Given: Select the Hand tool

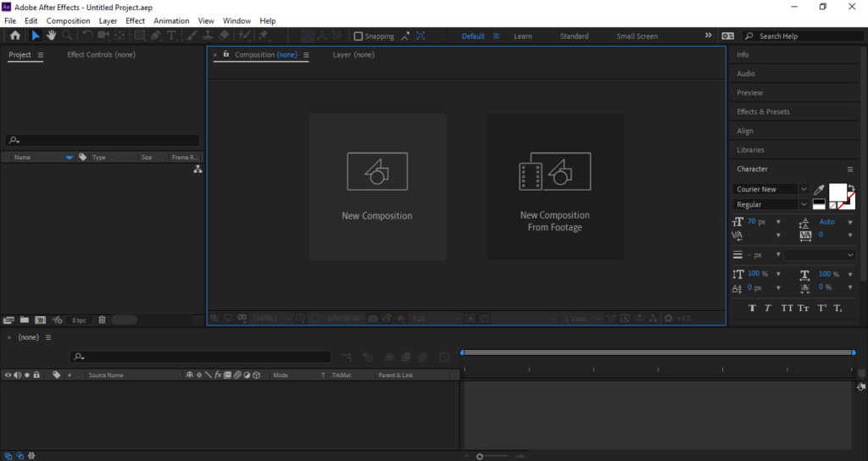Looking at the screenshot, I should pos(52,36).
